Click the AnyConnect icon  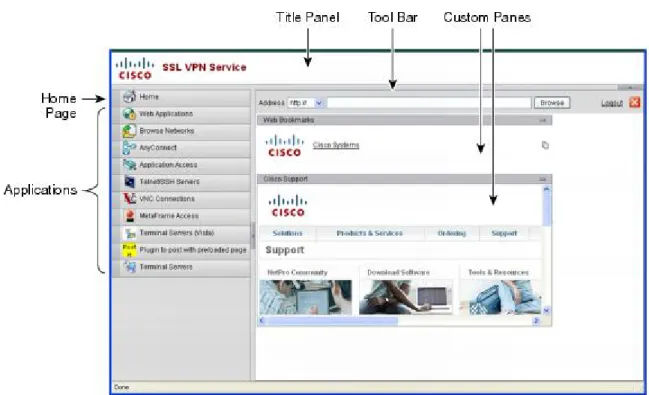130,148
